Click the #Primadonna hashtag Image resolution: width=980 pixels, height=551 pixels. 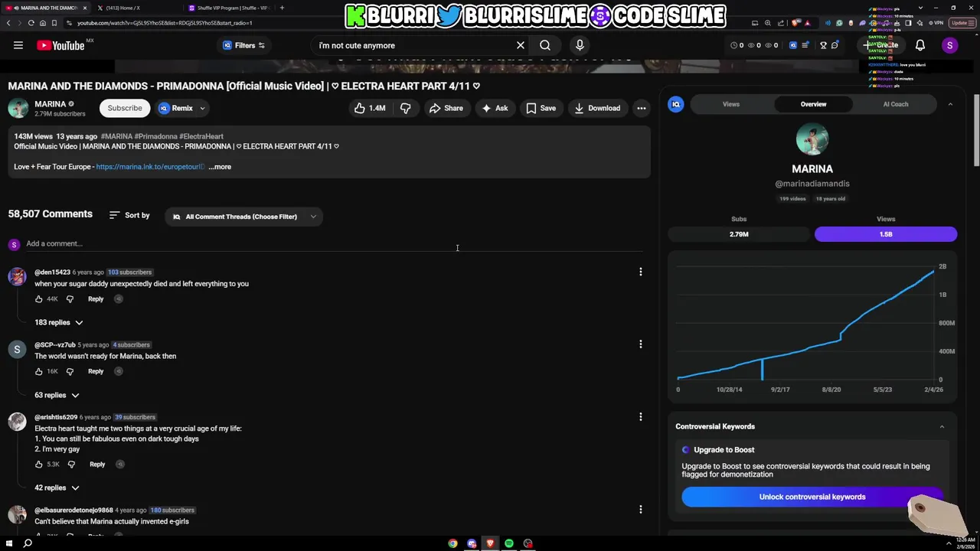tap(155, 136)
